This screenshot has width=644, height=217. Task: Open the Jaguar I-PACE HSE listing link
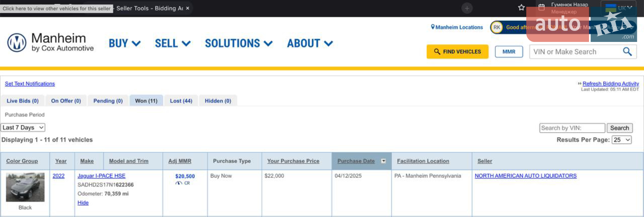click(101, 176)
